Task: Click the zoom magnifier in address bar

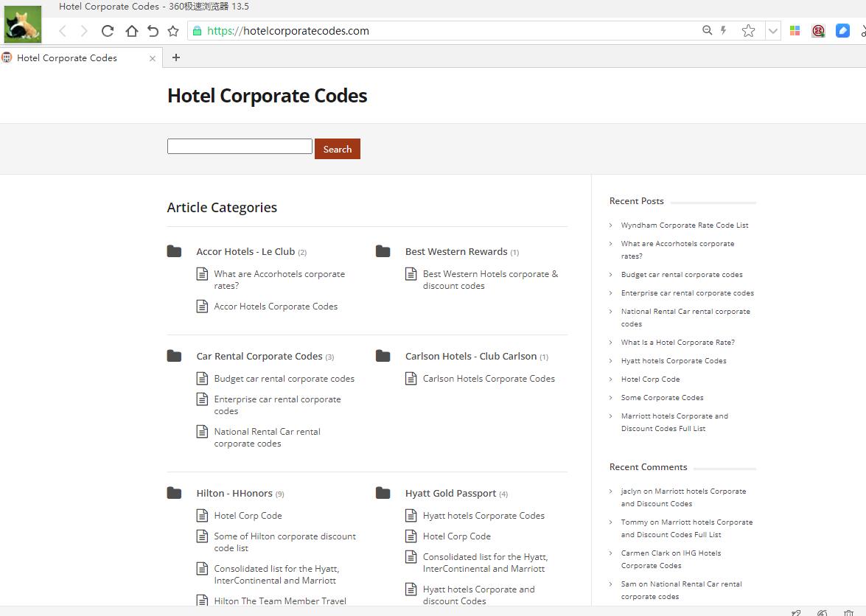Action: (707, 30)
